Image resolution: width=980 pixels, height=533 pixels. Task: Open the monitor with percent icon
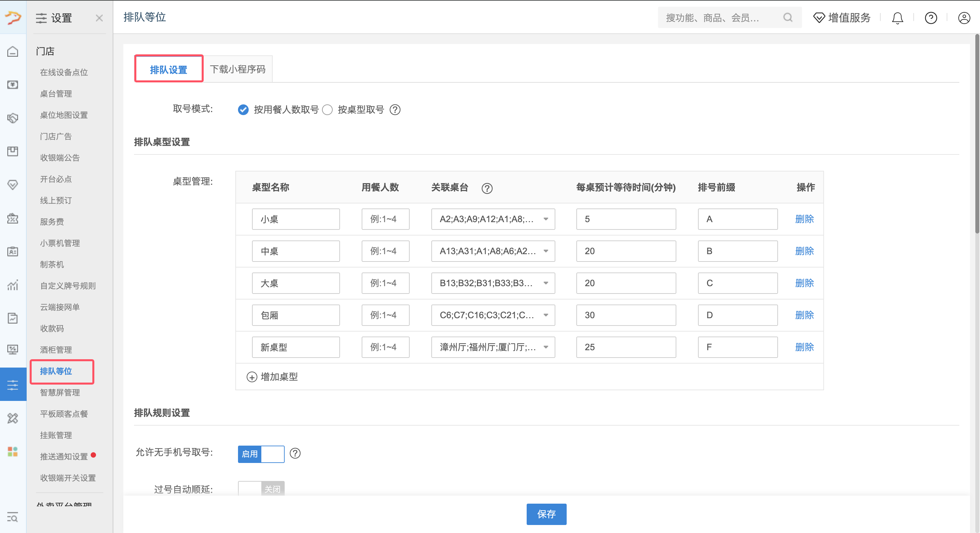(13, 349)
